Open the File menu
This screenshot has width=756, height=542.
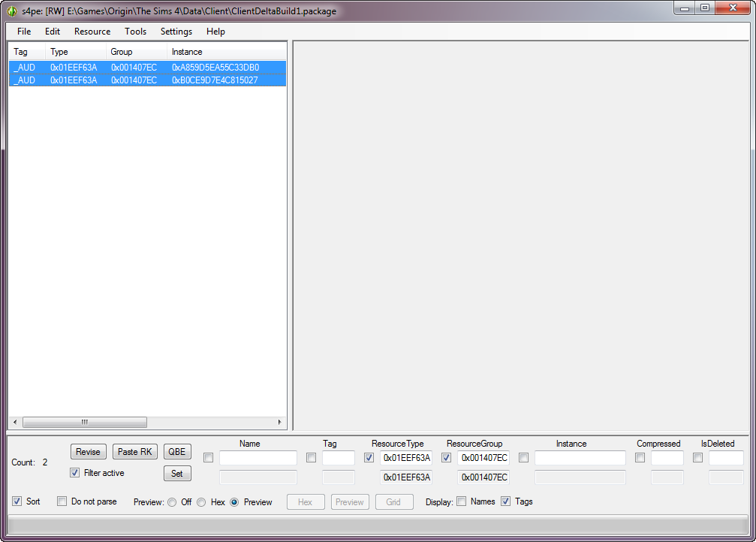point(24,32)
